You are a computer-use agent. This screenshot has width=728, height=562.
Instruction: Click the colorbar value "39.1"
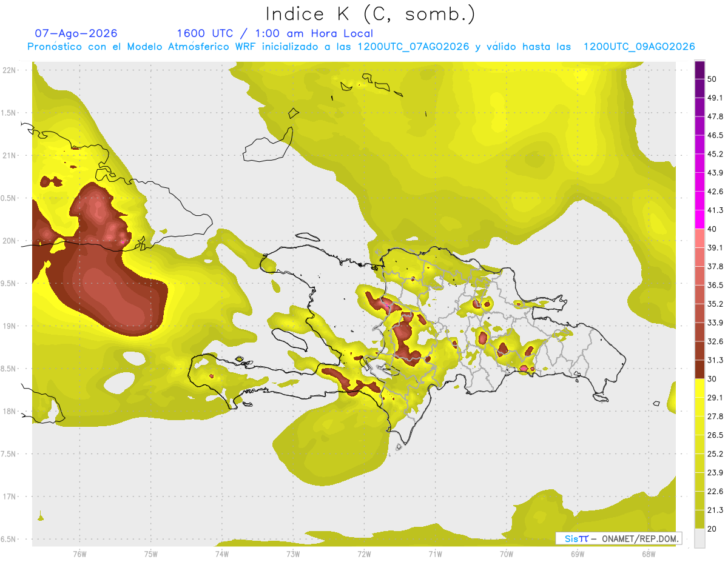coord(715,248)
